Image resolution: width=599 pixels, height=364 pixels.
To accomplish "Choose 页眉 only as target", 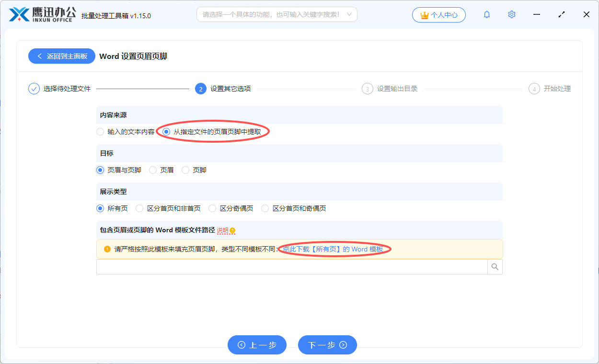I will [x=161, y=170].
